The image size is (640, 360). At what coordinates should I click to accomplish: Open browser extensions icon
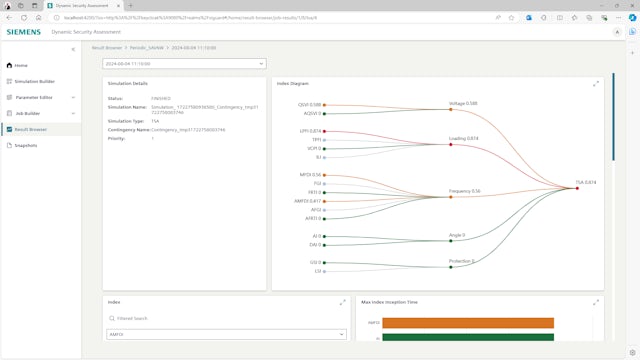[544, 18]
